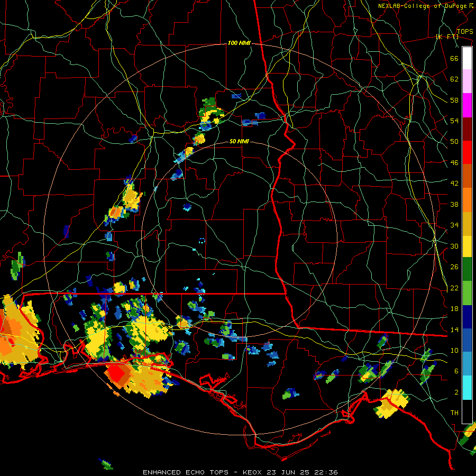This screenshot has width=476, height=476.
Task: Click the '22' legend value
Action: tap(454, 288)
